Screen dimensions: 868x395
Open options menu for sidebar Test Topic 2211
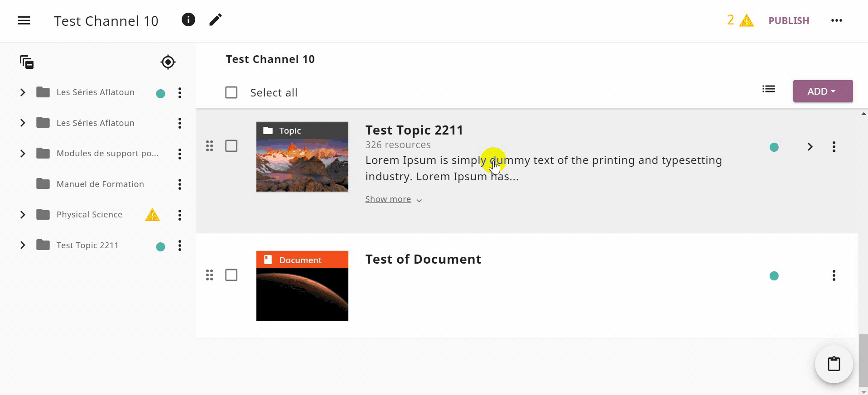(x=180, y=246)
